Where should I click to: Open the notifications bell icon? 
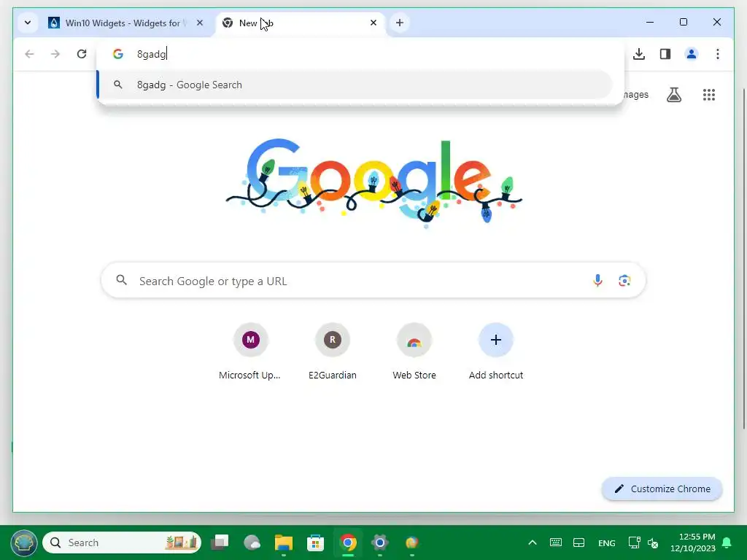[x=727, y=542]
